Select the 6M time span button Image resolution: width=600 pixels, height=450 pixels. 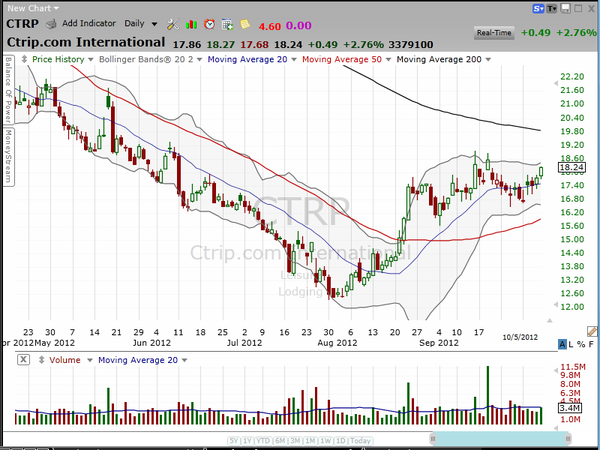coord(280,441)
